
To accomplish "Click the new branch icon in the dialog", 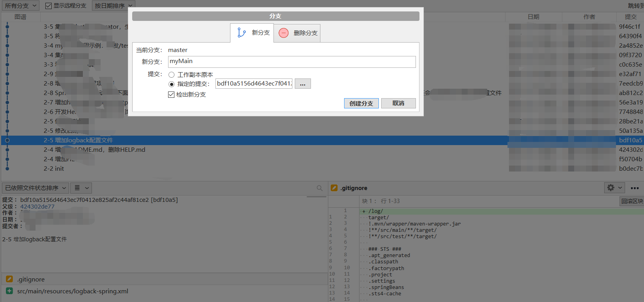I will tap(241, 33).
